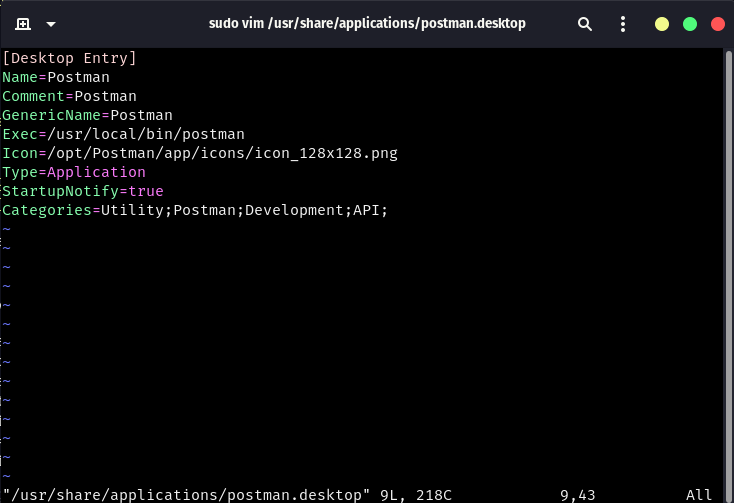Click the GenericName=Postman line

pyautogui.click(x=87, y=115)
